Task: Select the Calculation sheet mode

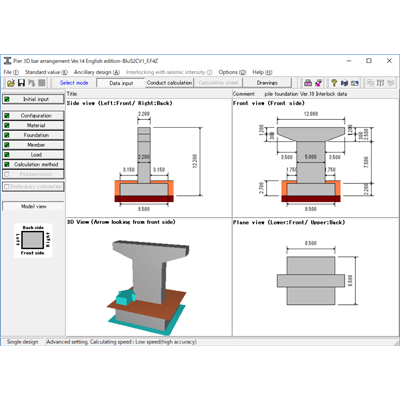Action: pos(218,83)
